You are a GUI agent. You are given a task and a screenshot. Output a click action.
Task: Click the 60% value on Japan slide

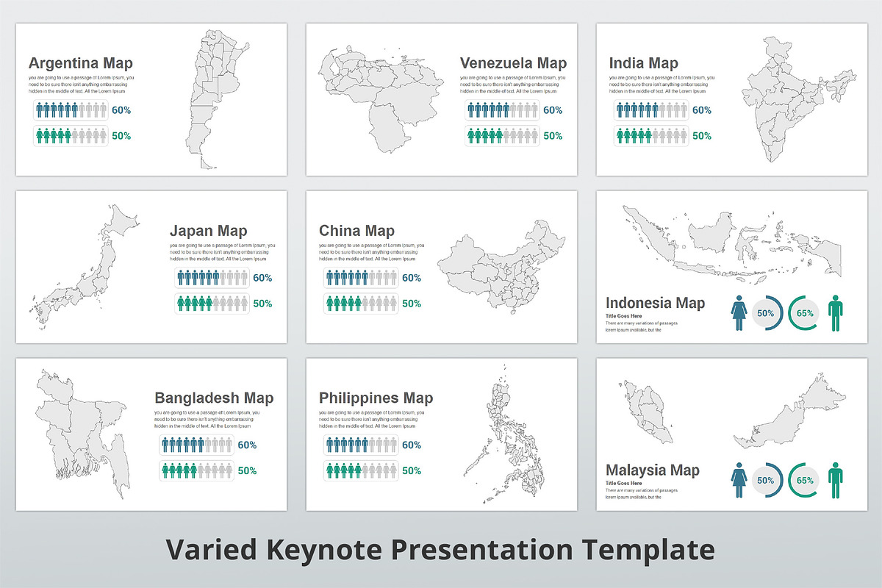[x=262, y=278]
